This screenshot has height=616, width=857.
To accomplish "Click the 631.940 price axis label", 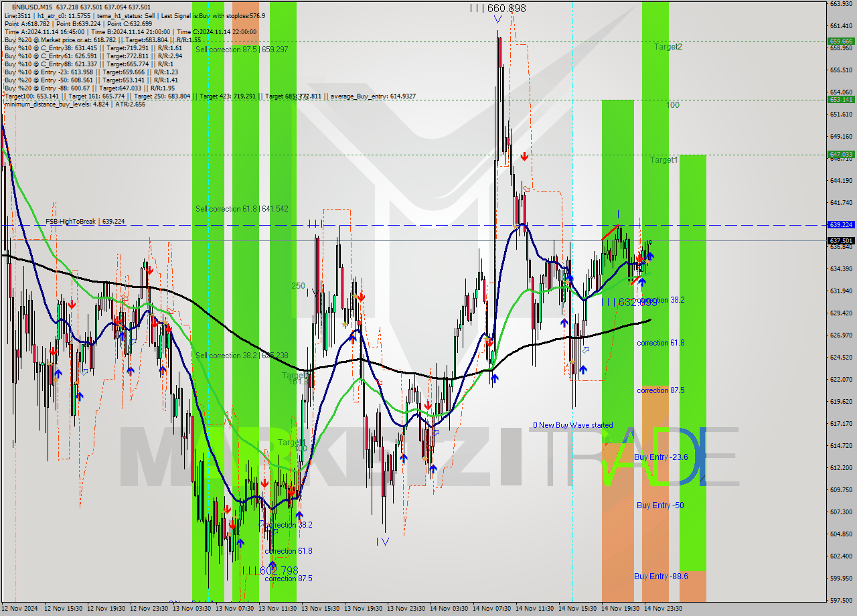I will [x=841, y=291].
